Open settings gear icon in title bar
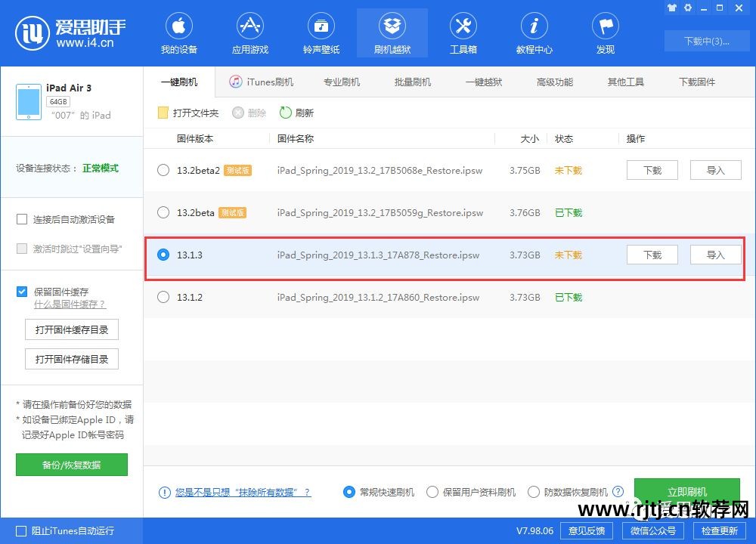The width and height of the screenshot is (756, 544). (x=688, y=8)
